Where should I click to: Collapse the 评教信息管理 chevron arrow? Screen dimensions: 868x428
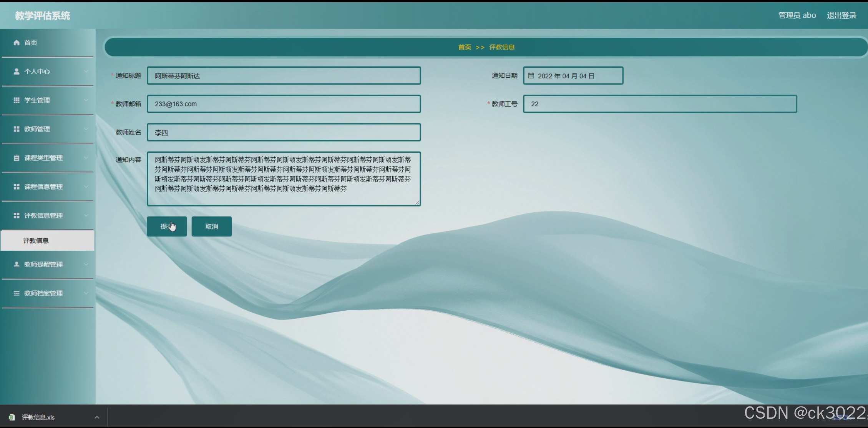[86, 216]
